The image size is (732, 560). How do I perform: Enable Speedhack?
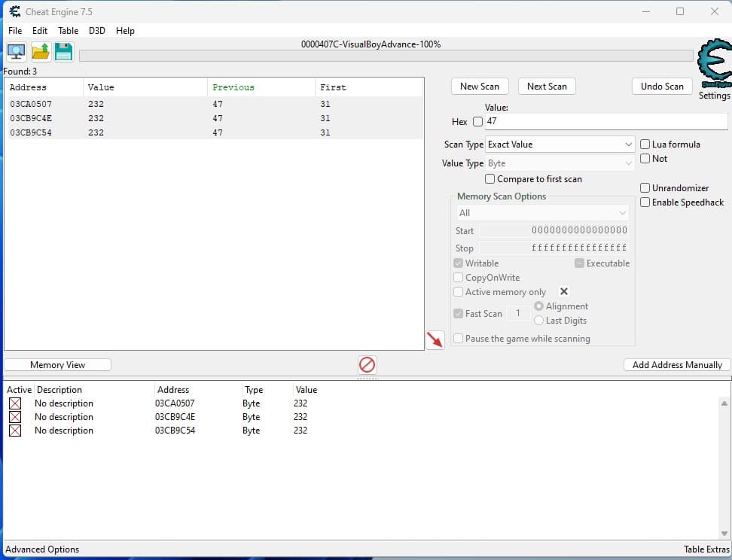click(645, 202)
